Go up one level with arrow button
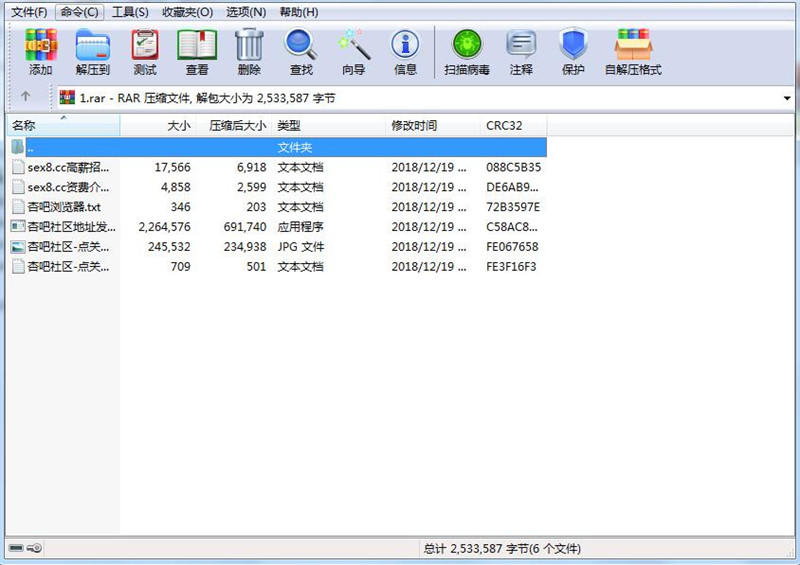 (26, 96)
